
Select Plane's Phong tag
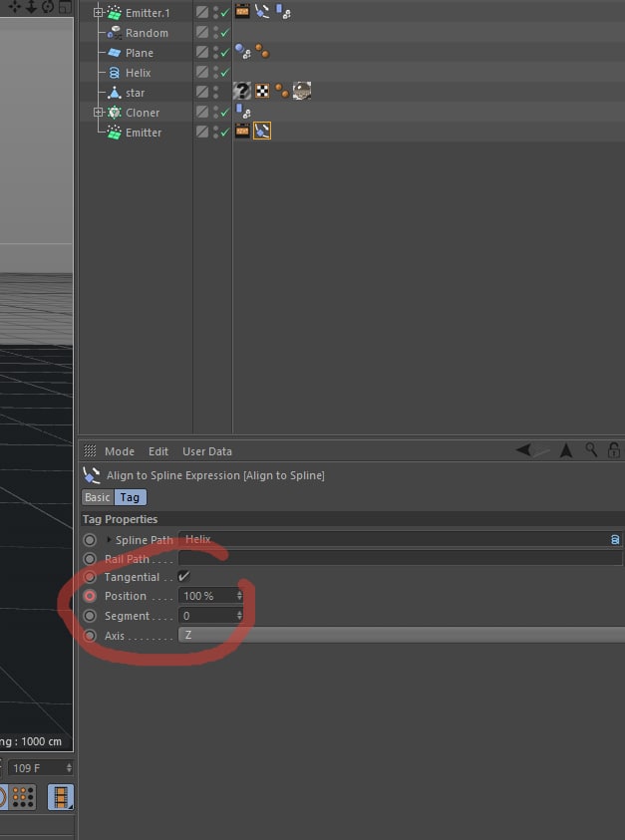pyautogui.click(x=262, y=52)
